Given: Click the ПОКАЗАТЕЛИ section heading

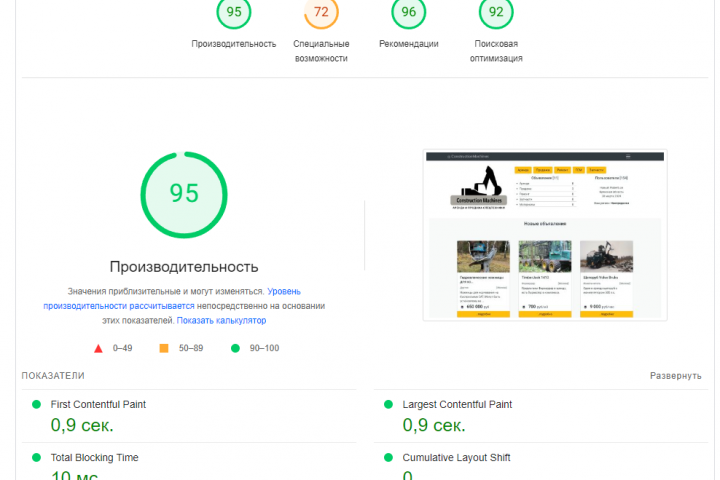Looking at the screenshot, I should click(53, 376).
